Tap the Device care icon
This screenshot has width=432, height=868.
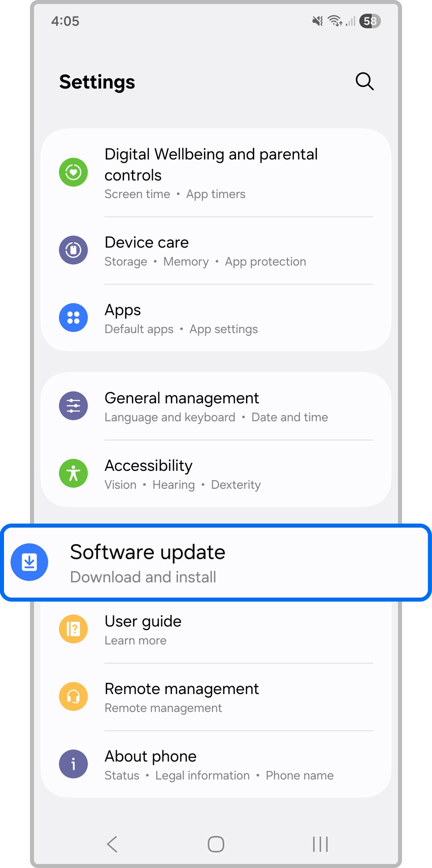pyautogui.click(x=73, y=250)
